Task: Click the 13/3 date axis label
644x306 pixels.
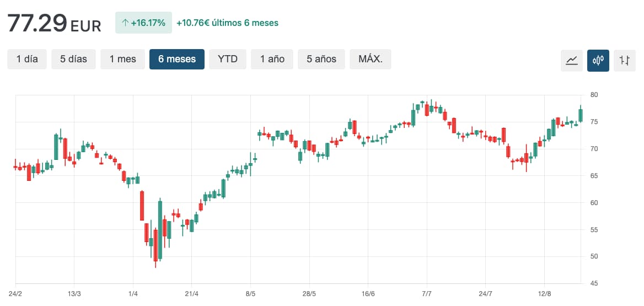Action: pyautogui.click(x=74, y=294)
